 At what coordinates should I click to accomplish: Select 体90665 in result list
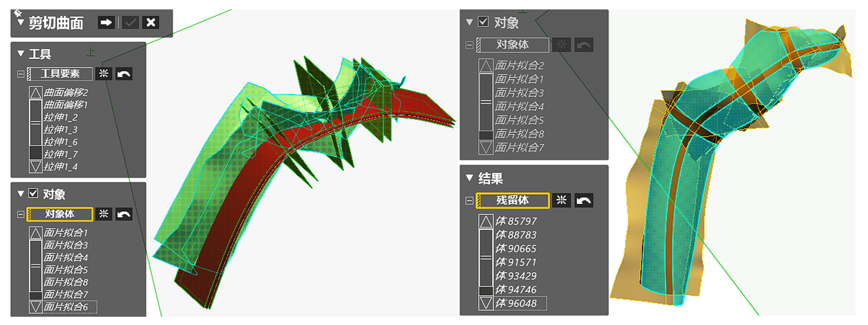tap(516, 249)
